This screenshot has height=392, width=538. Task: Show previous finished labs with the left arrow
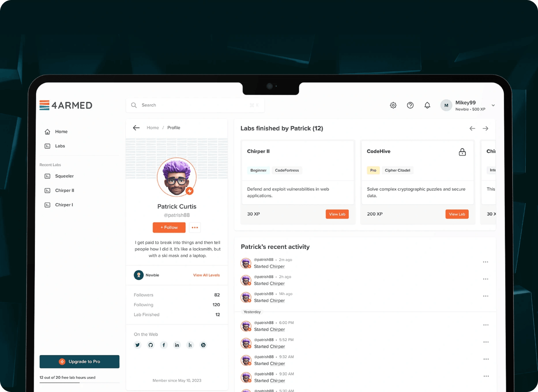[x=472, y=128]
